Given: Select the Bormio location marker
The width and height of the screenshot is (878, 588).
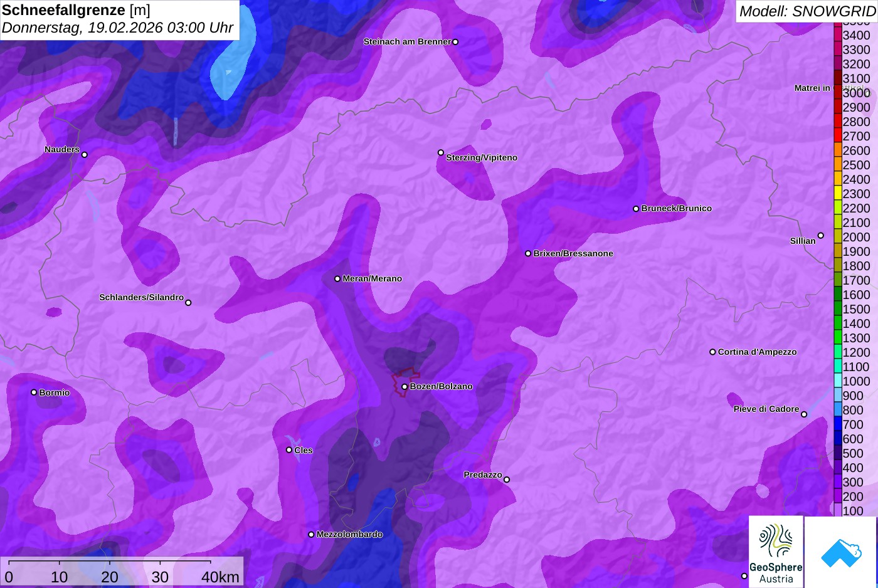Looking at the screenshot, I should (34, 392).
